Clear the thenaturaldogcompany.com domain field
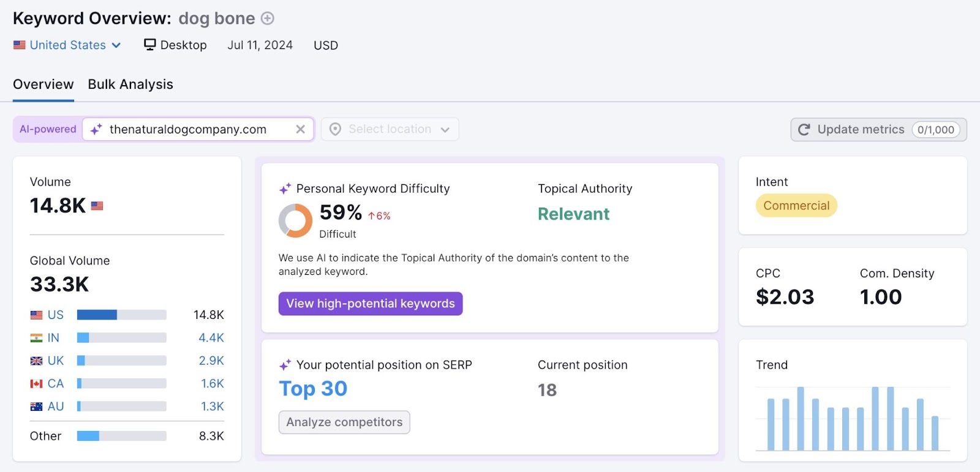The image size is (980, 472). tap(300, 129)
